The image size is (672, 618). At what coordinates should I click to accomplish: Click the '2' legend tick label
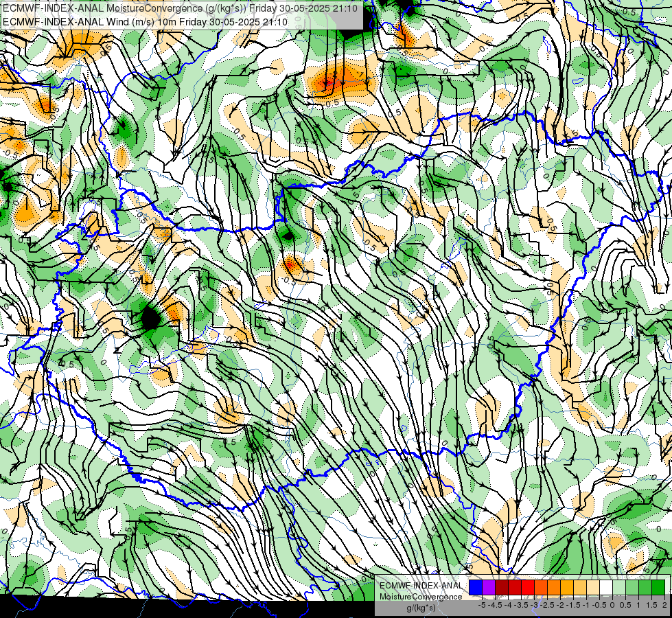(664, 605)
